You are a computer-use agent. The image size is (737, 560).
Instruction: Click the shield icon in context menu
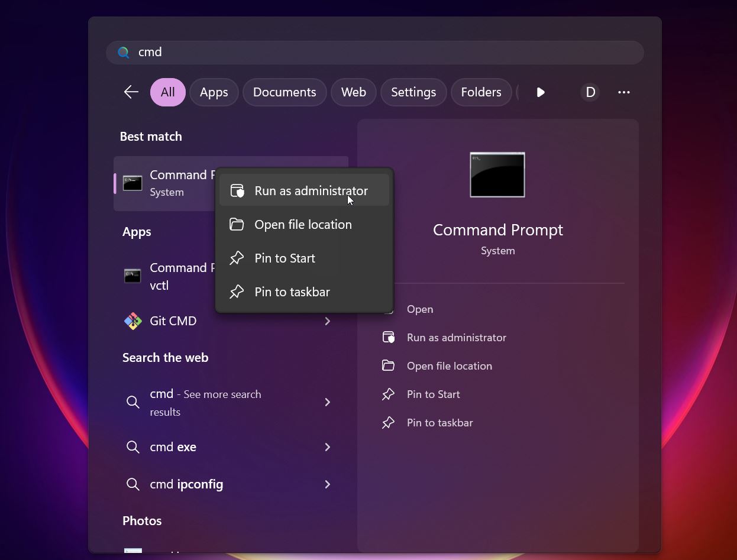click(x=237, y=190)
